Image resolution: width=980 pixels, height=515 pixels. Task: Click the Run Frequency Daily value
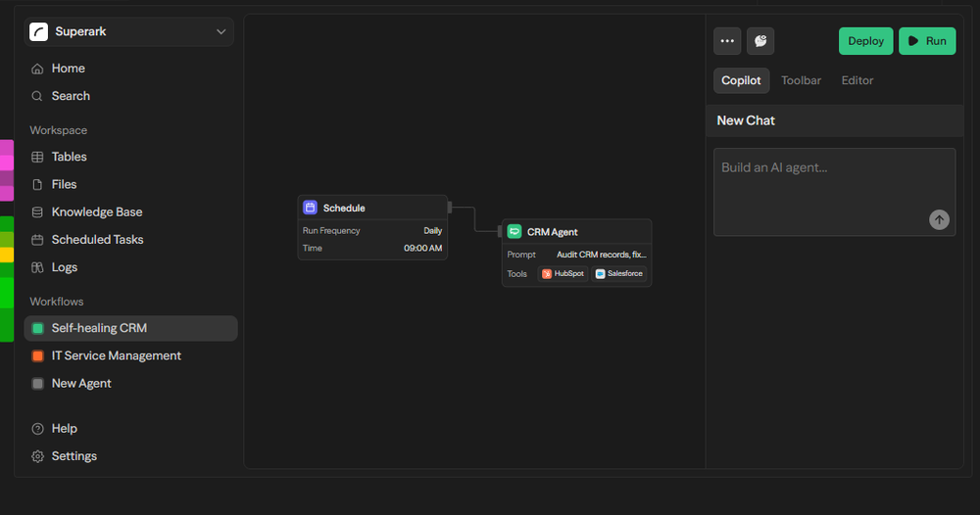(x=432, y=230)
